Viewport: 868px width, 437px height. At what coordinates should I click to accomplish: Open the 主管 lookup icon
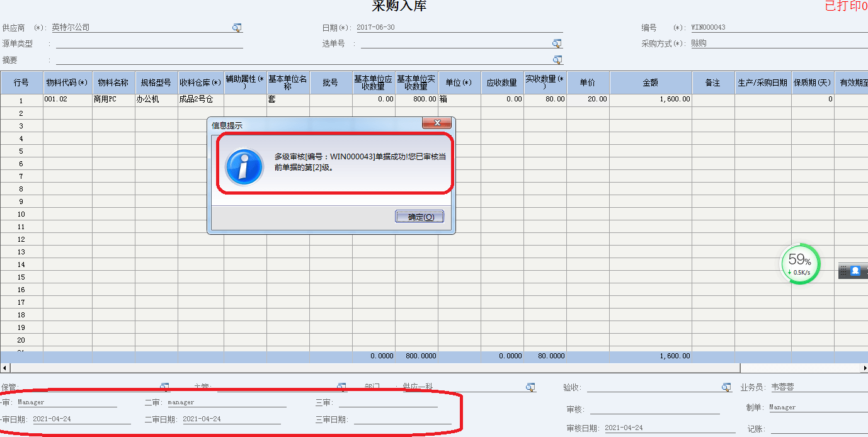[x=342, y=386]
